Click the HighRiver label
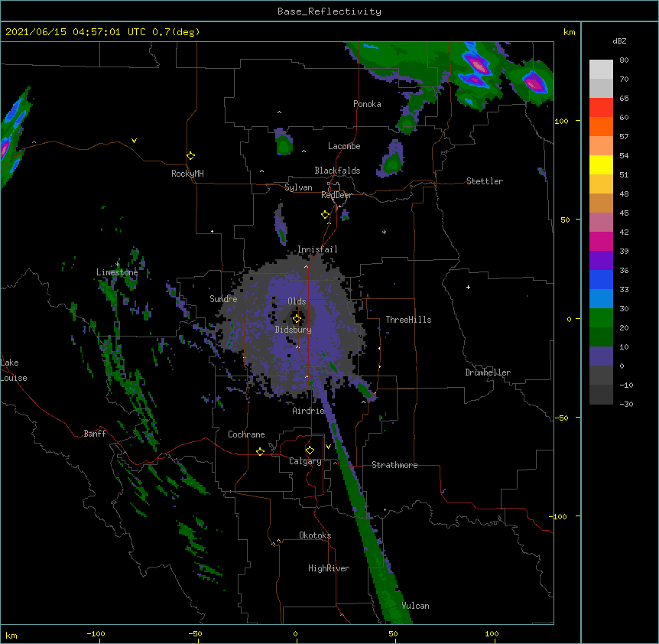Screen dimensions: 659x644 [329, 568]
